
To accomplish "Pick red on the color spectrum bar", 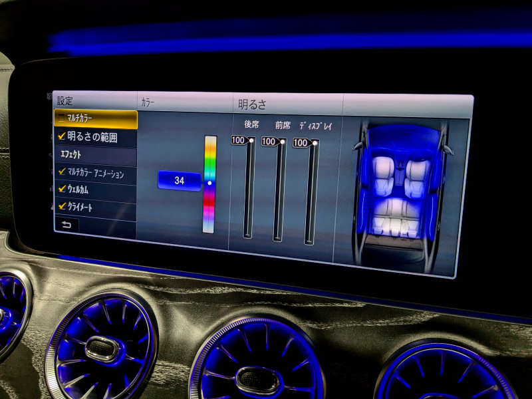I will coord(209,211).
